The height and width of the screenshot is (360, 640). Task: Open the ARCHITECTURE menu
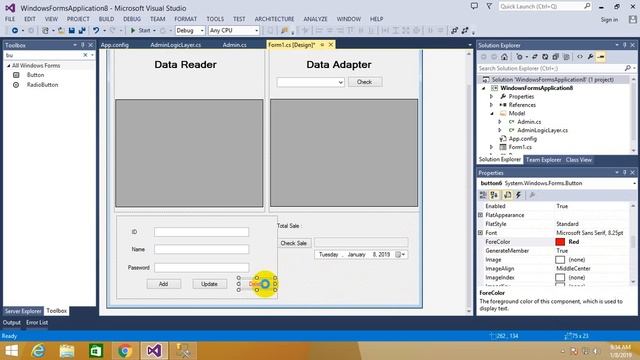pyautogui.click(x=274, y=19)
